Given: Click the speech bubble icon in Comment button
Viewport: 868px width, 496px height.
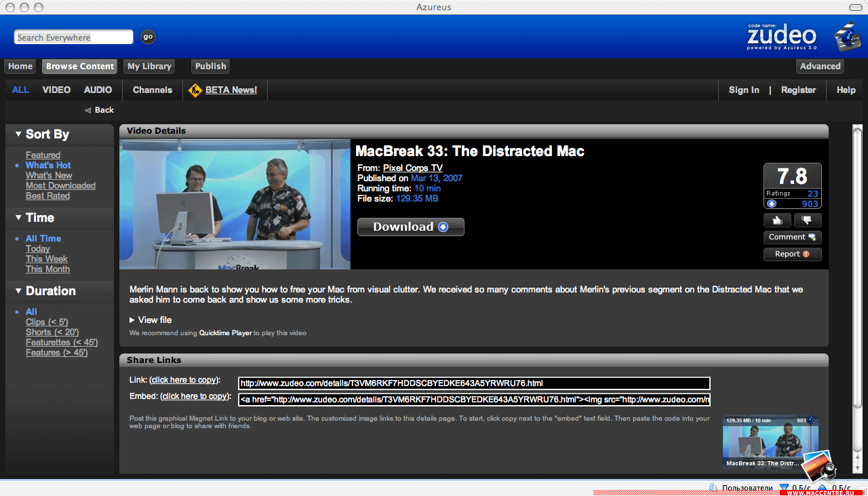Looking at the screenshot, I should tap(812, 237).
